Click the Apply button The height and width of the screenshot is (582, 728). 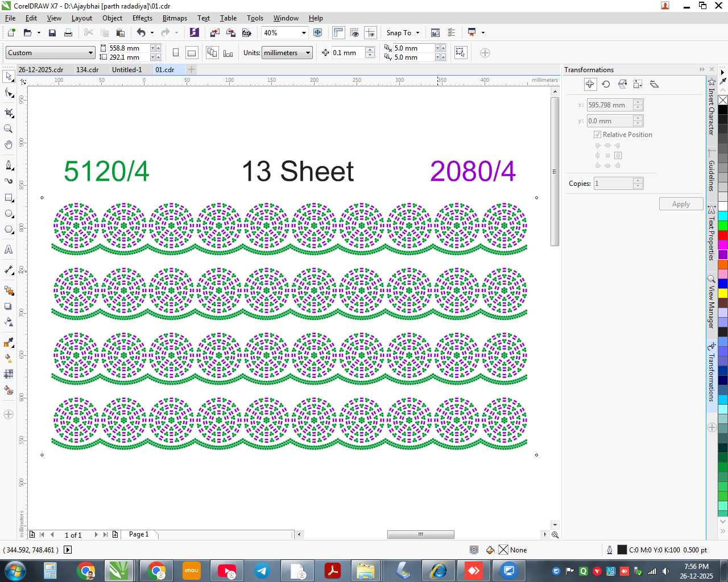point(681,204)
